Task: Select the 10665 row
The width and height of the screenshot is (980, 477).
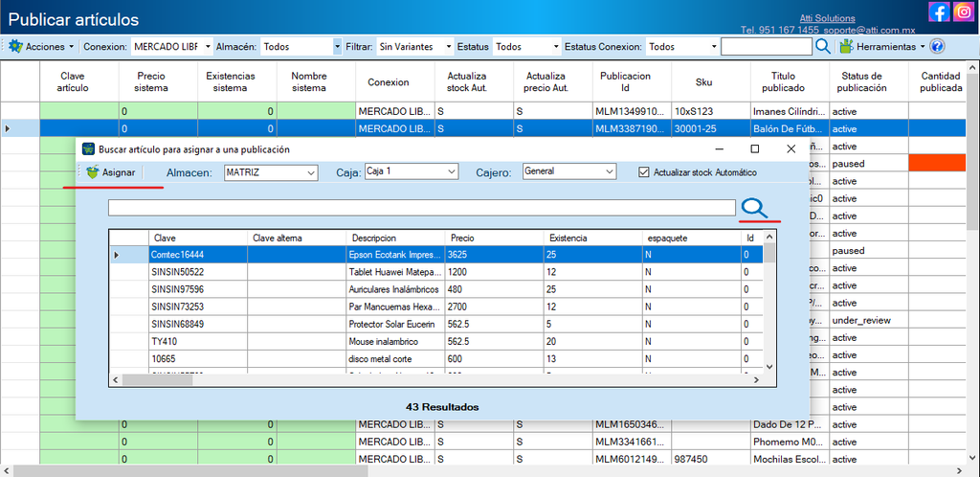Action: coord(436,359)
